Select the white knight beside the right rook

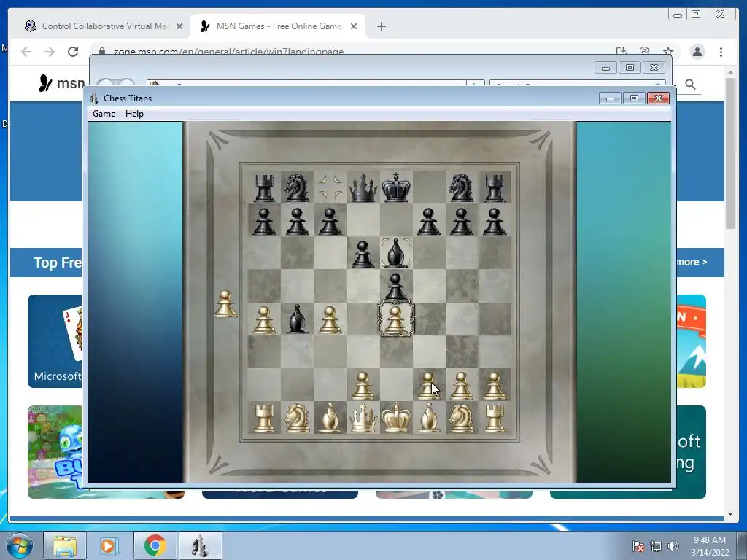point(461,418)
